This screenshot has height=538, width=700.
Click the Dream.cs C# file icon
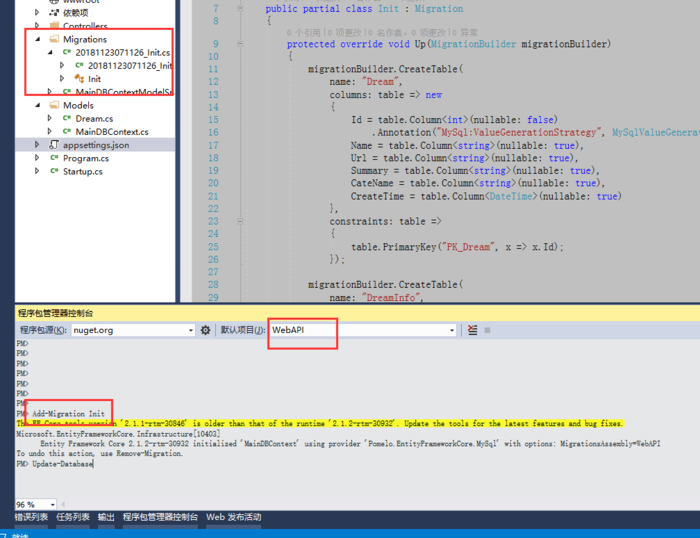point(67,118)
